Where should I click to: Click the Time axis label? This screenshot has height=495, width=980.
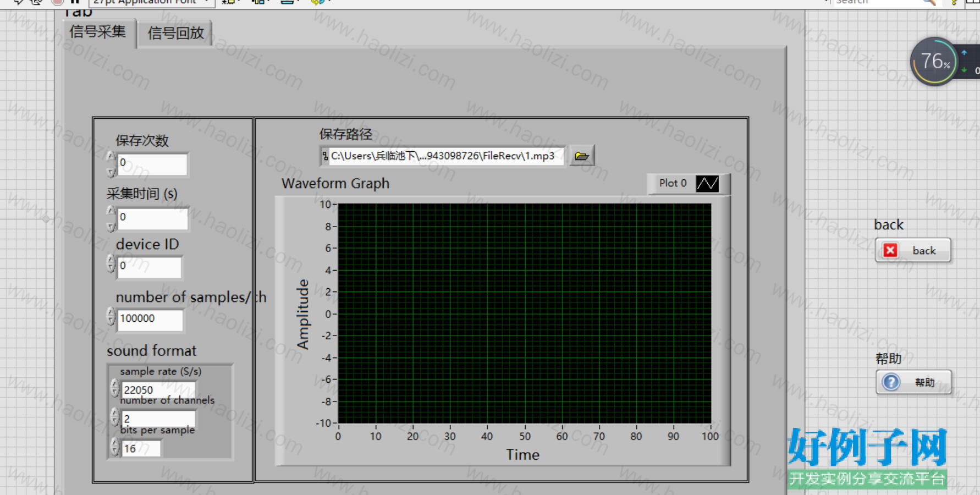pyautogui.click(x=522, y=455)
